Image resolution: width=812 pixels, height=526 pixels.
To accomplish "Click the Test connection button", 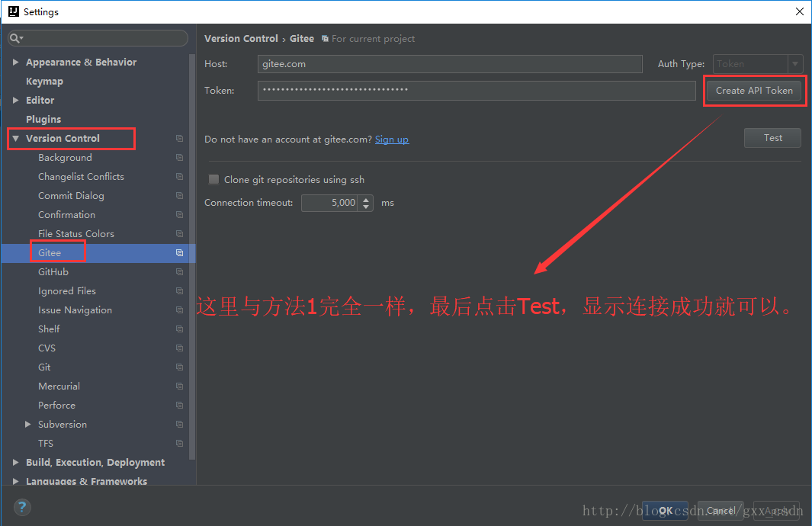I will [x=772, y=138].
